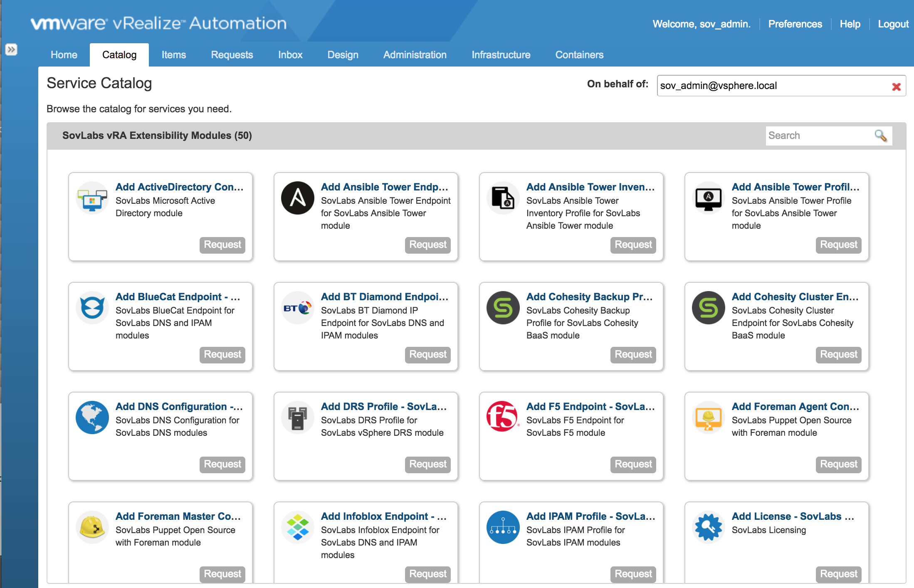Open the Add Foreman Agent Con... title link

(x=795, y=407)
